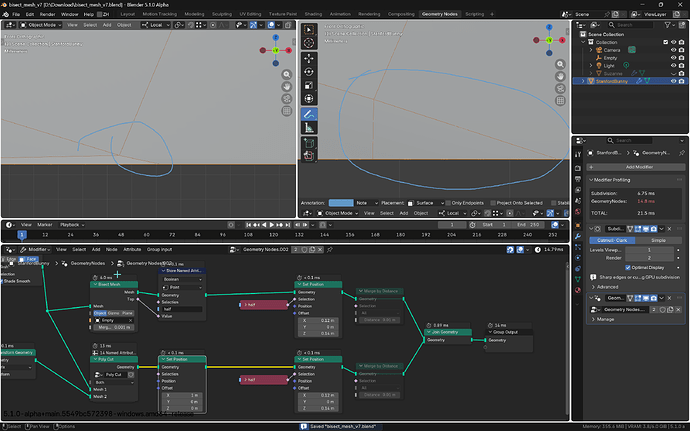The image size is (690, 431).
Task: Select the Rotate tool in right viewport toolbar
Action: pos(309,72)
